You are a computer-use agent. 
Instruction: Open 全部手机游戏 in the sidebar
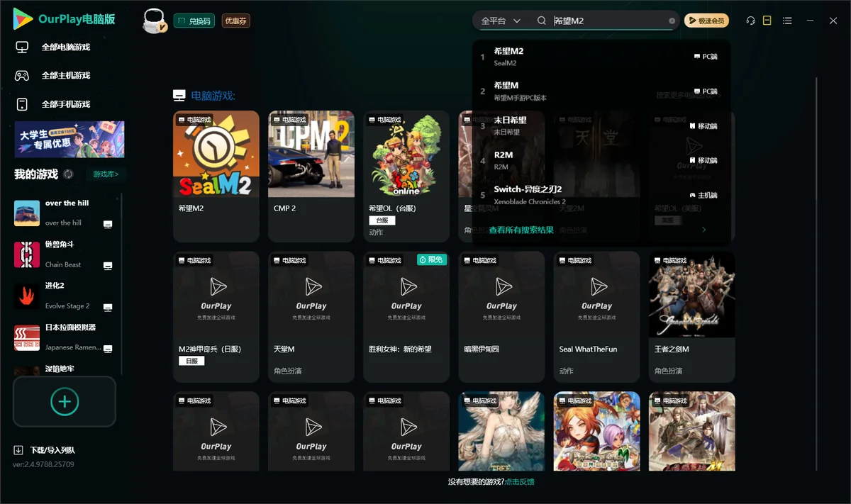(65, 104)
